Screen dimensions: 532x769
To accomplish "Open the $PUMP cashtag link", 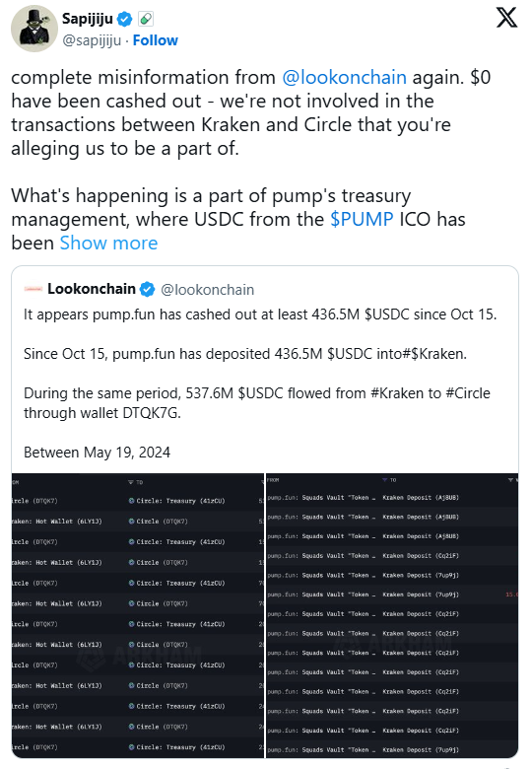I will (x=362, y=219).
